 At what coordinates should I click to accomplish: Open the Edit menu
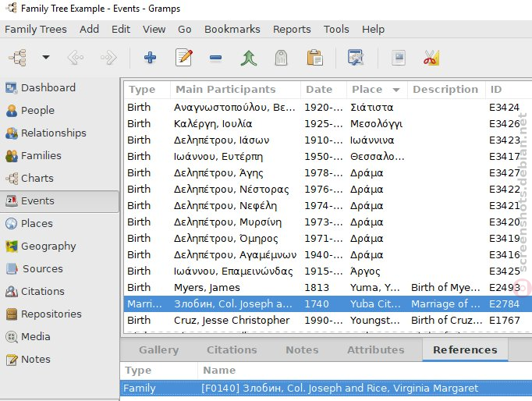[x=121, y=29]
